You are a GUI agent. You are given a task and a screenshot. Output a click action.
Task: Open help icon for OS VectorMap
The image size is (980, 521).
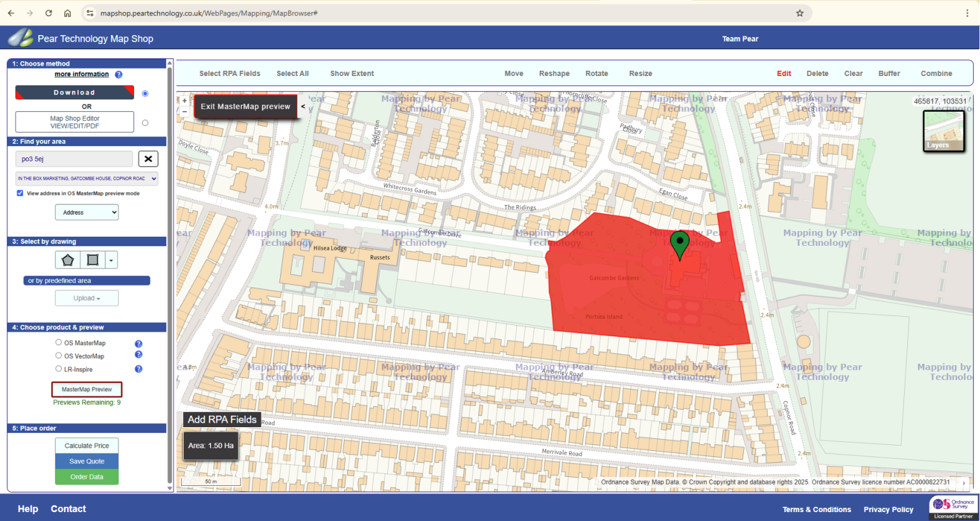point(138,354)
